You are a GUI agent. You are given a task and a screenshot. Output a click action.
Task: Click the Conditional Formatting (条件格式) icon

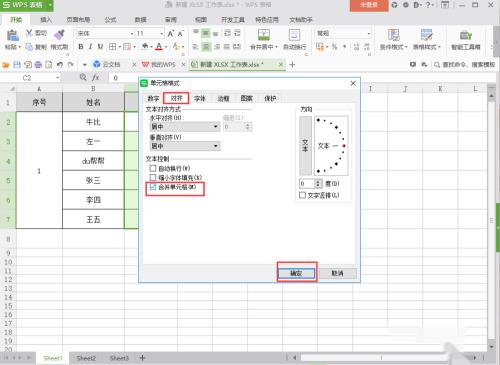pyautogui.click(x=393, y=35)
